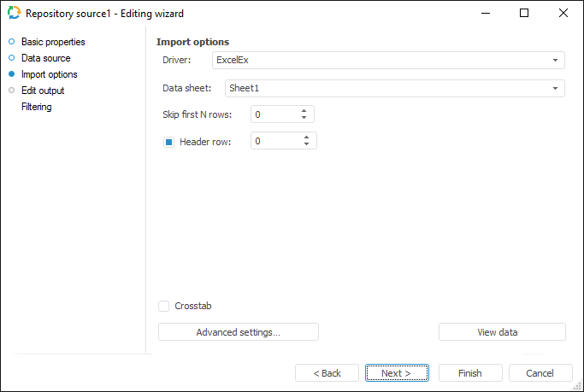Viewport: 584px width, 392px height.
Task: Increase the Skip first N rows value
Action: (x=305, y=110)
